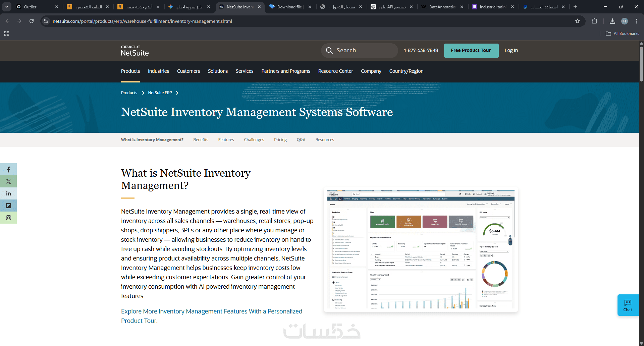Close the Industrial training tab
Image resolution: width=644 pixels, height=346 pixels.
pyautogui.click(x=513, y=7)
